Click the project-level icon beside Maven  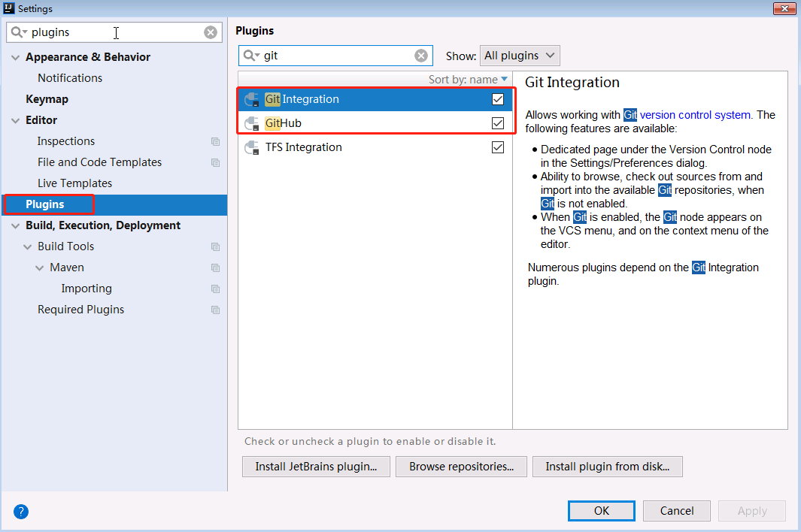click(216, 268)
